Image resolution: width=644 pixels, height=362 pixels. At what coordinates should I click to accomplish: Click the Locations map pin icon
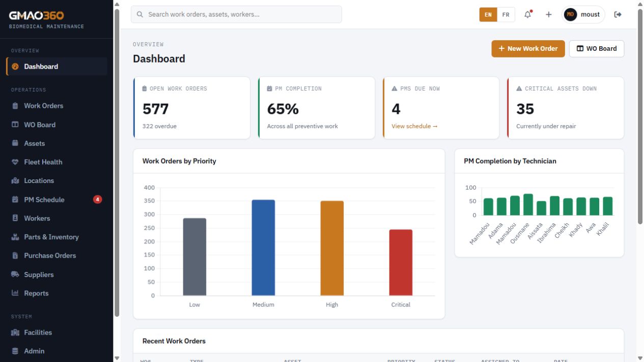15,181
